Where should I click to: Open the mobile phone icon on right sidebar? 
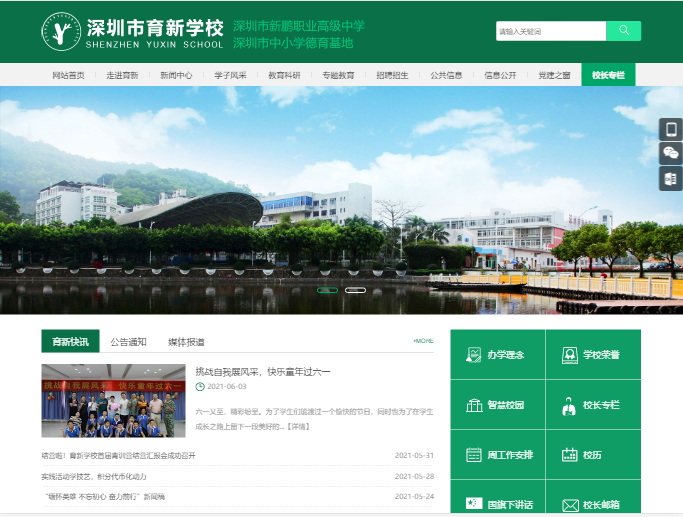point(670,129)
